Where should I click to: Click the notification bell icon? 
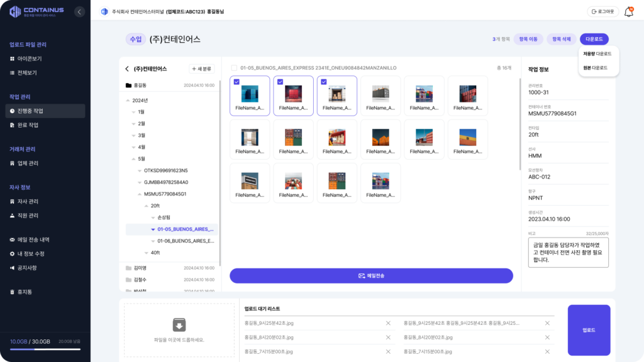pyautogui.click(x=628, y=12)
